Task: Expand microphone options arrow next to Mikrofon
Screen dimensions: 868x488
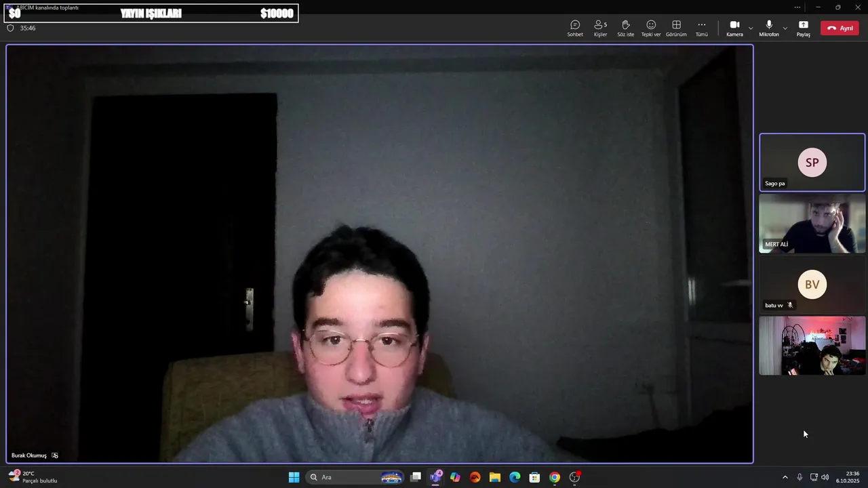Action: click(785, 28)
